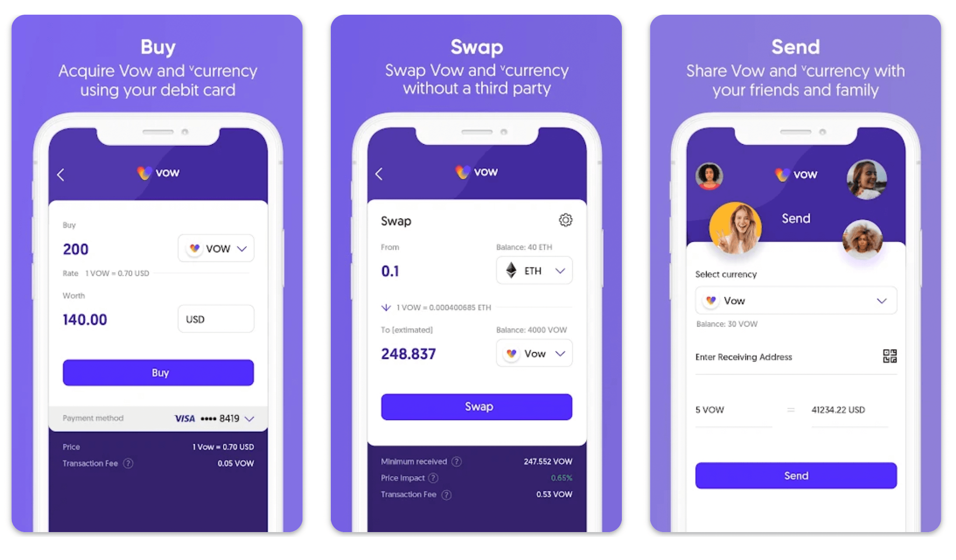This screenshot has width=956, height=560.
Task: Click the QR code scanner icon in Send
Action: 890,356
